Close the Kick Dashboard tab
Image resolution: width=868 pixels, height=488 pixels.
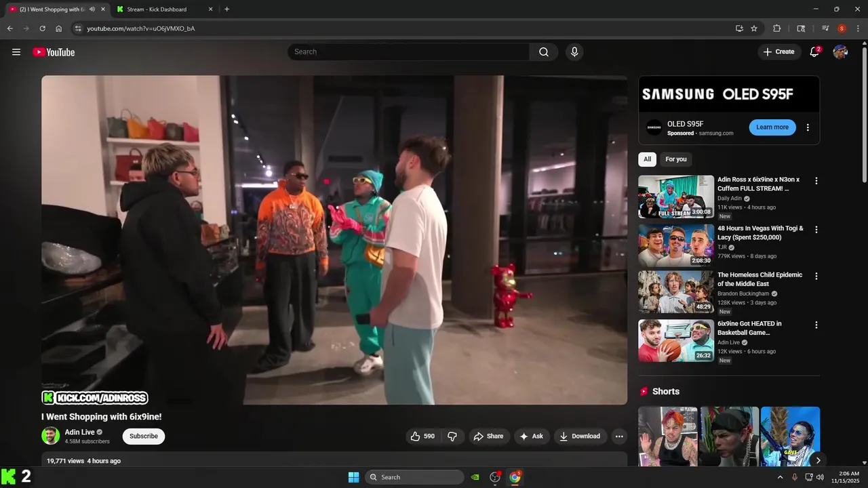210,9
